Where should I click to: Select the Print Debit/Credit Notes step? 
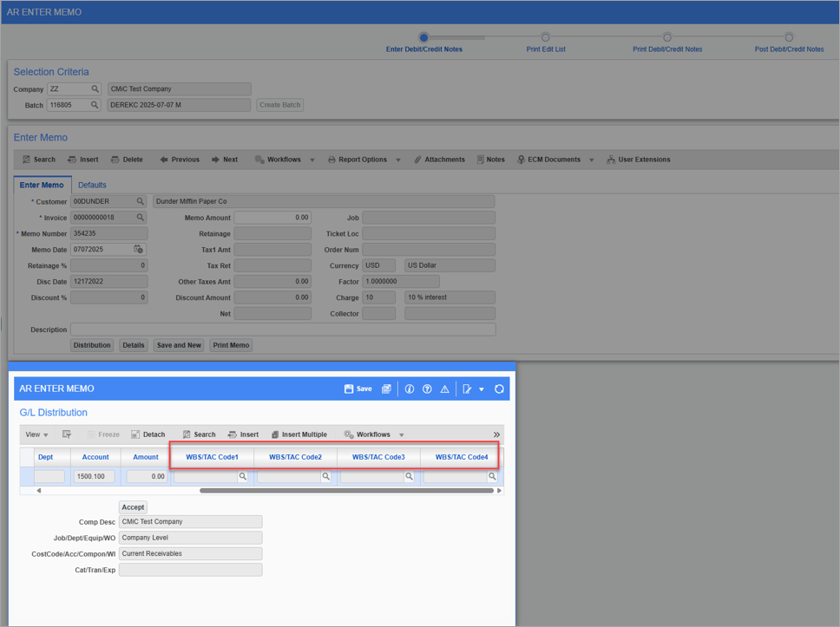tap(667, 37)
